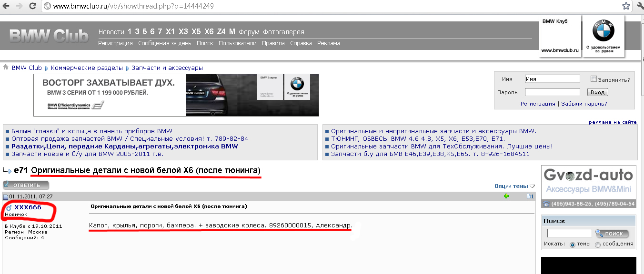Click the Вход login button
This screenshot has width=644, height=274.
pyautogui.click(x=597, y=92)
